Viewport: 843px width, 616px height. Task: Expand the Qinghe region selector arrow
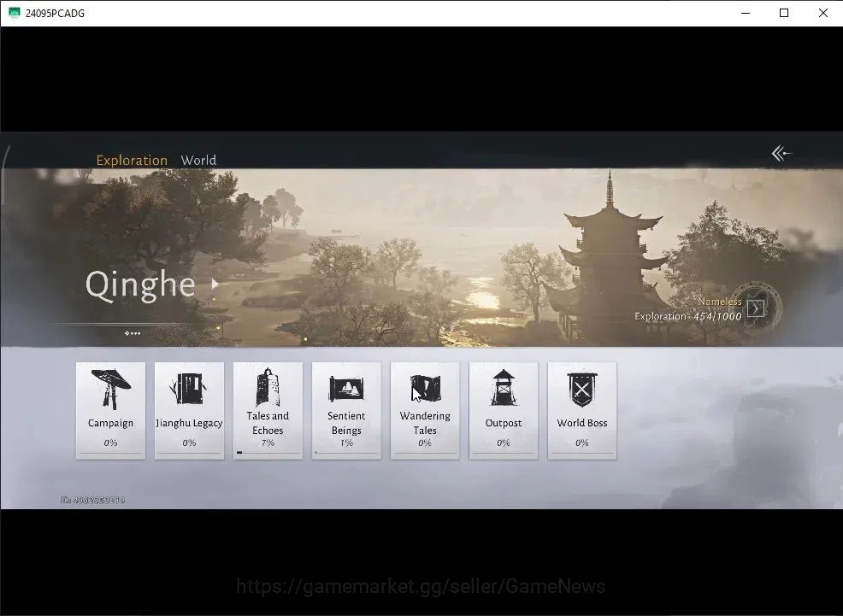215,284
